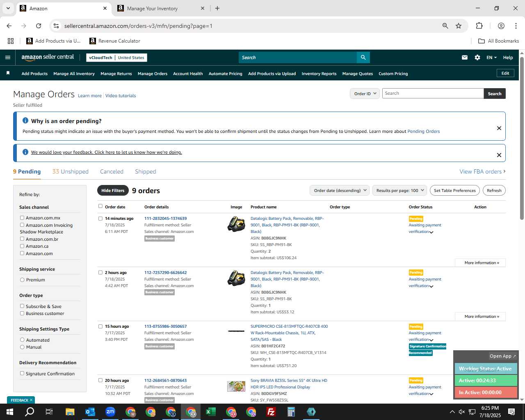Bookmark this page with the star icon
The height and width of the screenshot is (420, 525).
[x=459, y=26]
